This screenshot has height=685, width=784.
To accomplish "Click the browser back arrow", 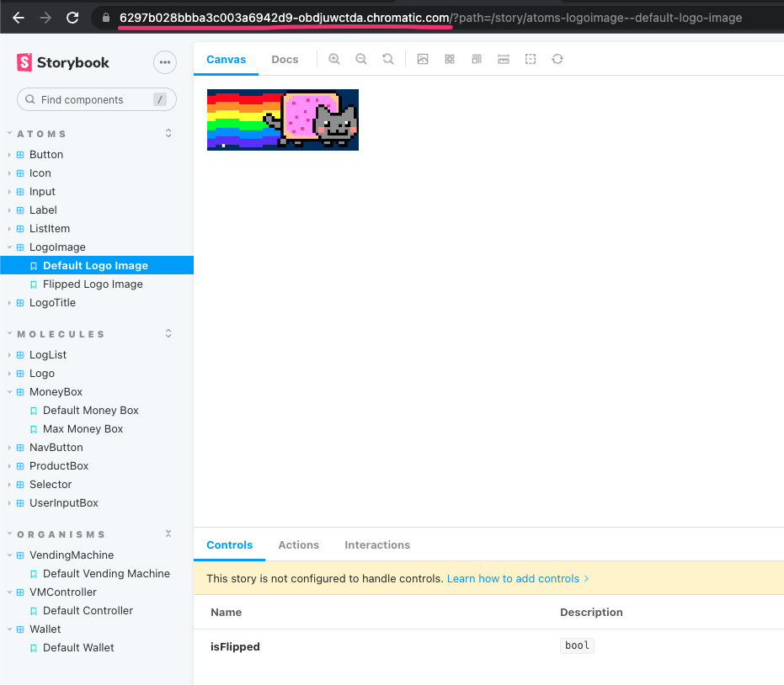I will tap(19, 18).
